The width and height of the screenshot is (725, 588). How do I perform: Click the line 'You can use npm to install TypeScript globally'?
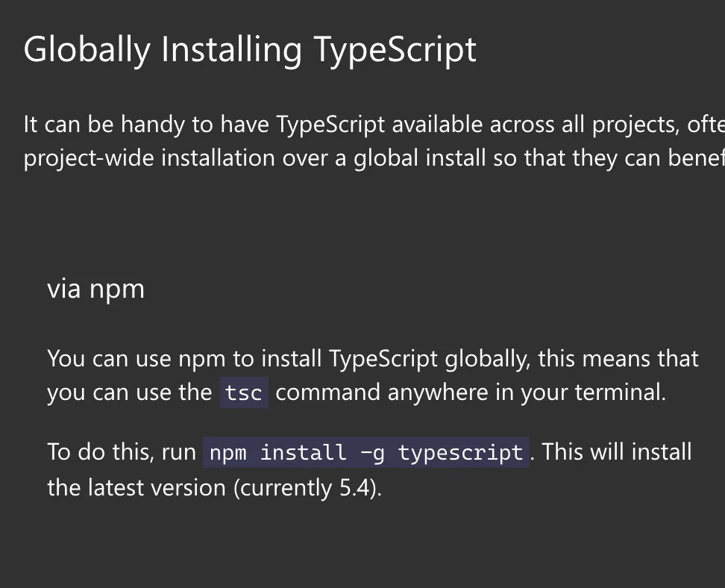373,359
